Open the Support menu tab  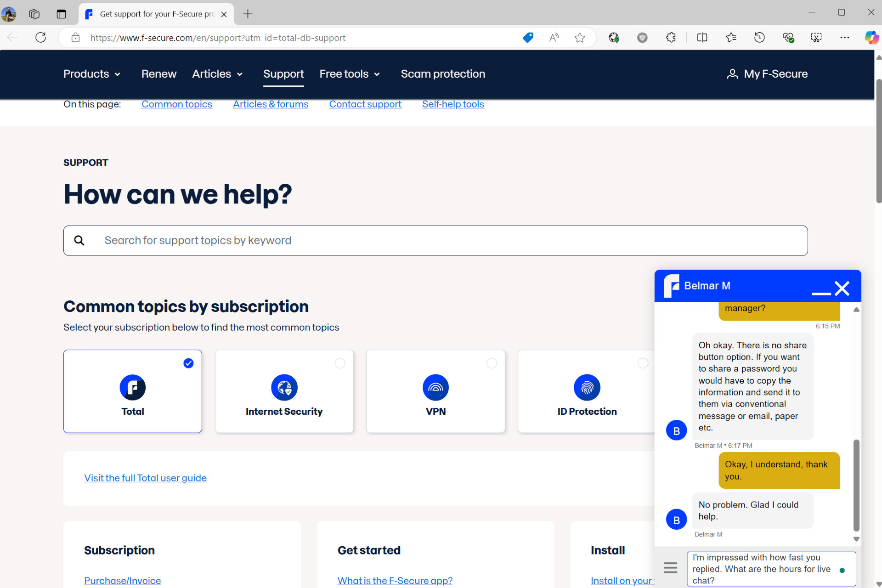(283, 74)
